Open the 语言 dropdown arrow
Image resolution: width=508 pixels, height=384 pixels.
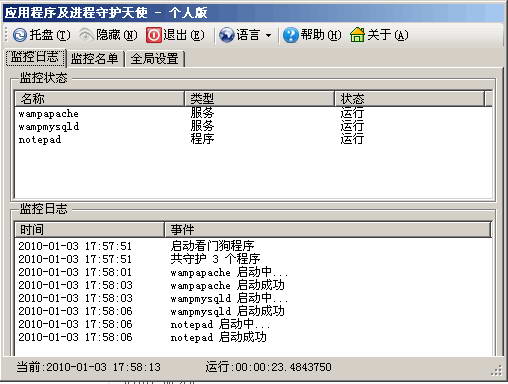tap(269, 35)
